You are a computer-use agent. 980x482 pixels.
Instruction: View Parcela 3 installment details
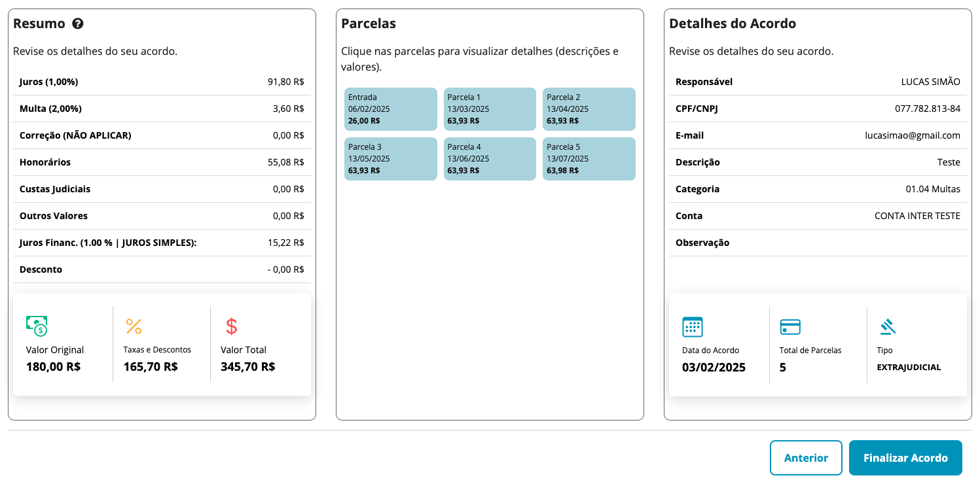391,159
